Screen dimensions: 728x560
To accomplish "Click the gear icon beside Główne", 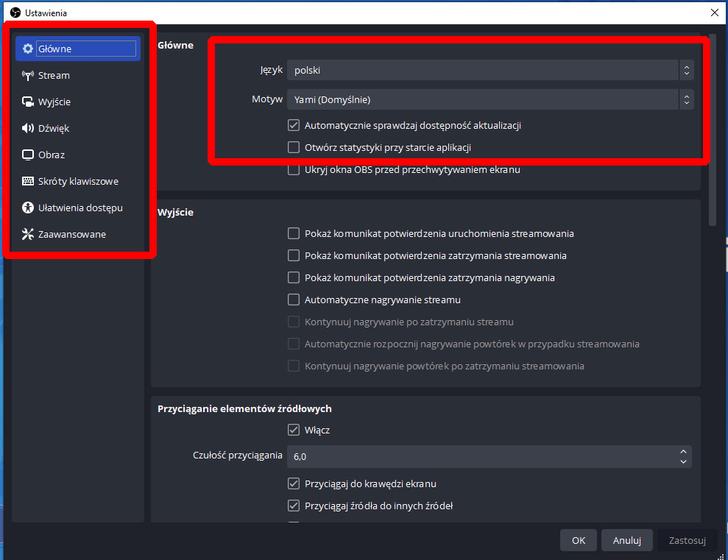I will click(28, 49).
